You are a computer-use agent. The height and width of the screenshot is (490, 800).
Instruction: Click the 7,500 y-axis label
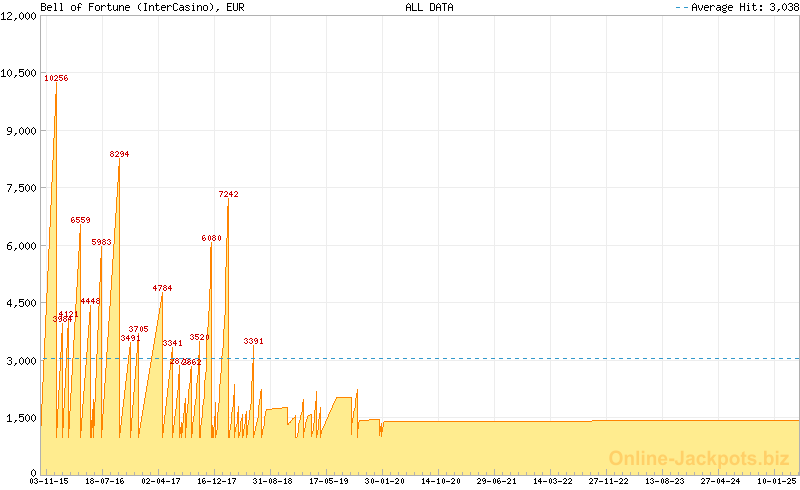[x=20, y=188]
